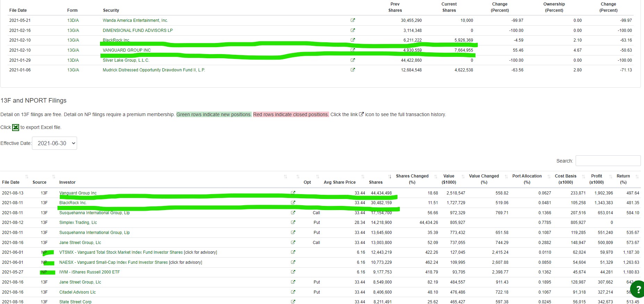This screenshot has height=304, width=644.
Task: Sort by Profit (x1000) column header
Action: click(x=596, y=179)
